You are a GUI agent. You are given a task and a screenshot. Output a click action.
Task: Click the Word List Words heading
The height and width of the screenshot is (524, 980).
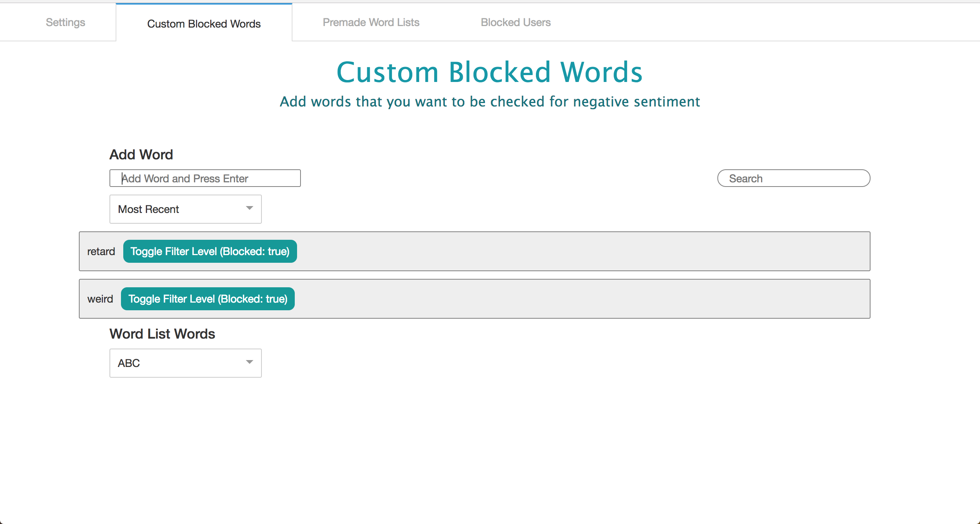[x=162, y=334]
